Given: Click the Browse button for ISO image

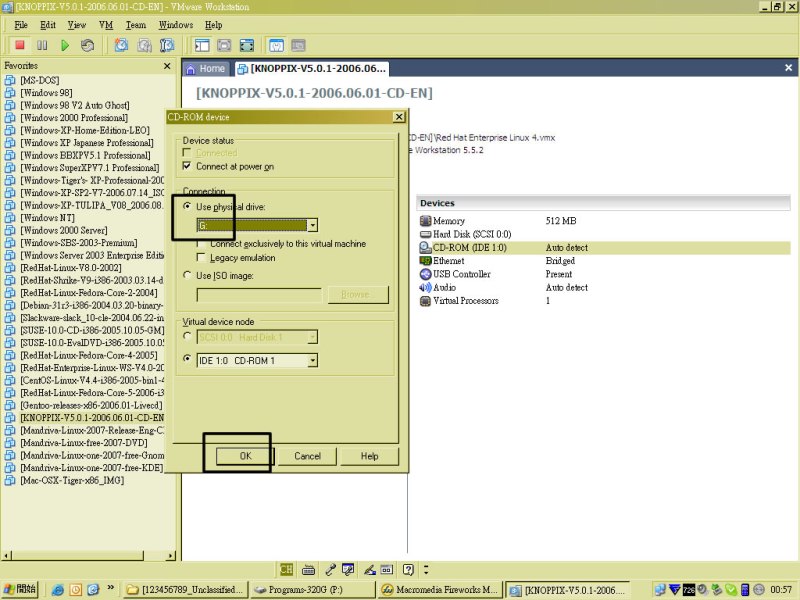Looking at the screenshot, I should tap(359, 295).
